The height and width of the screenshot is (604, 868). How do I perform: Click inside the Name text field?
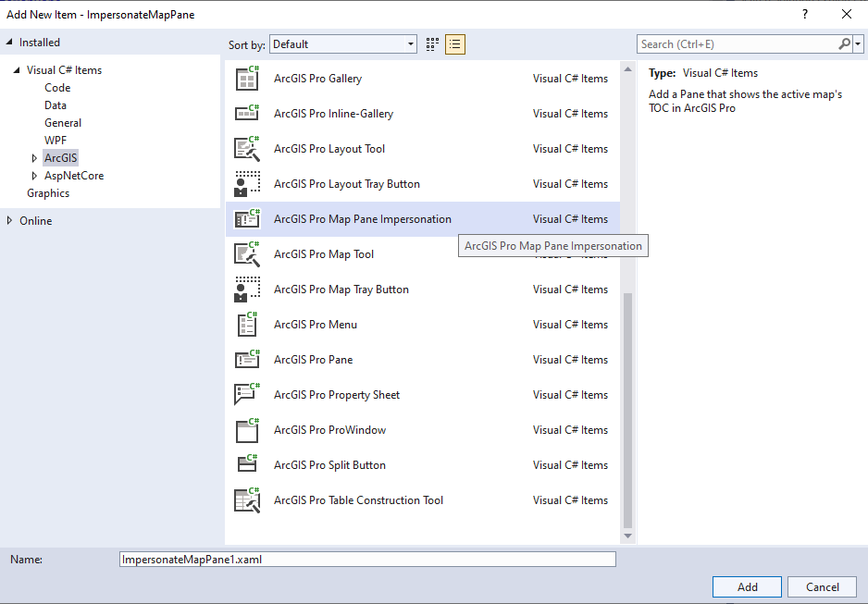click(x=366, y=559)
